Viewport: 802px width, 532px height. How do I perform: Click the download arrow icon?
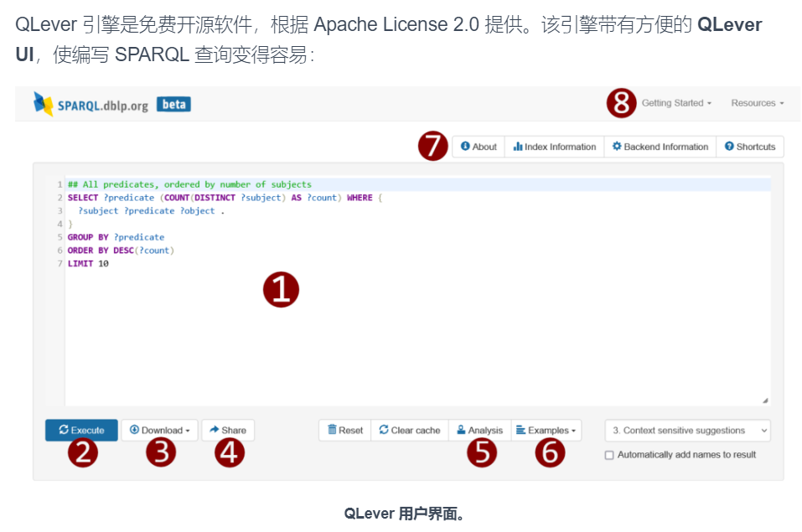point(134,430)
